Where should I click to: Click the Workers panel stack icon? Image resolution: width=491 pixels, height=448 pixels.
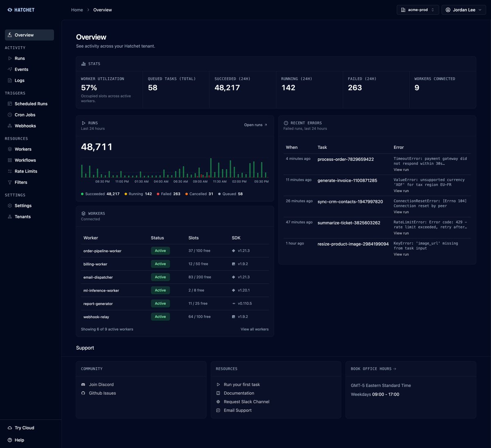point(83,214)
